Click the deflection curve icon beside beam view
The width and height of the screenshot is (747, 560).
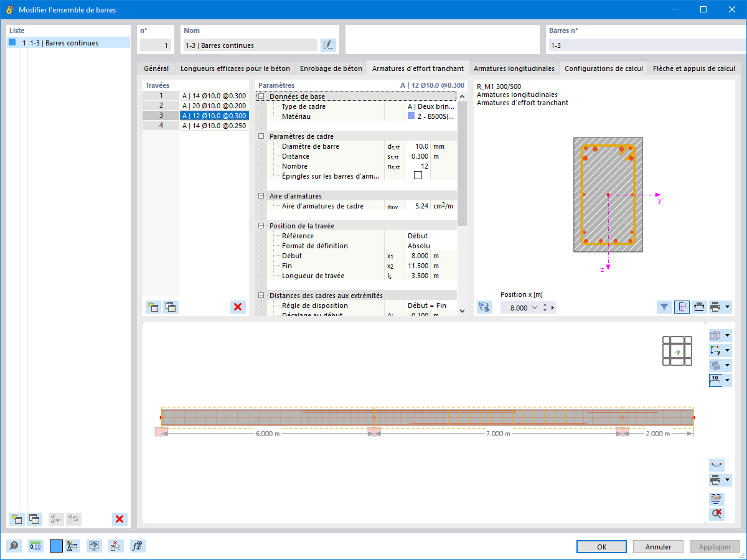pos(716,465)
